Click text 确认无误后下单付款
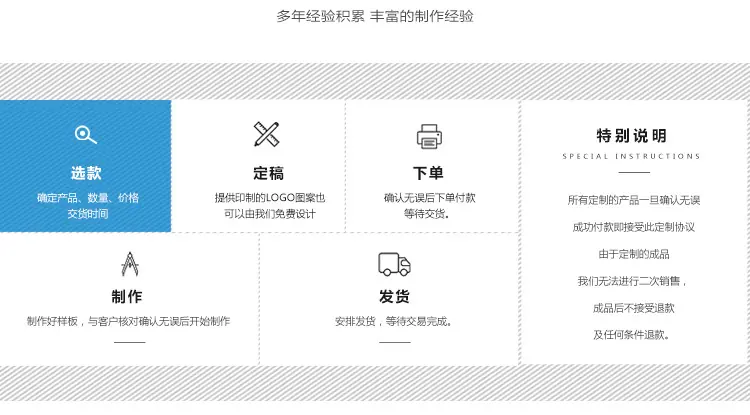This screenshot has width=750, height=415. [430, 198]
